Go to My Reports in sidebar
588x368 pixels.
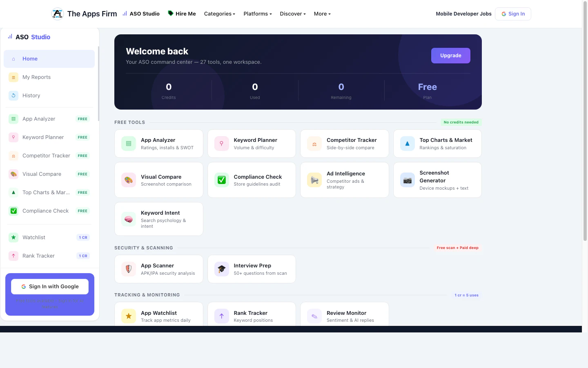tap(49, 77)
